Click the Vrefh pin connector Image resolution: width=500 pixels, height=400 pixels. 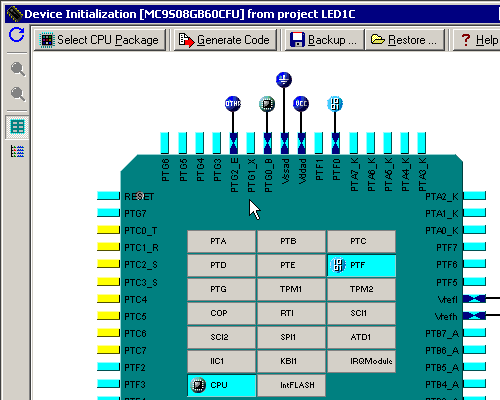(x=474, y=315)
